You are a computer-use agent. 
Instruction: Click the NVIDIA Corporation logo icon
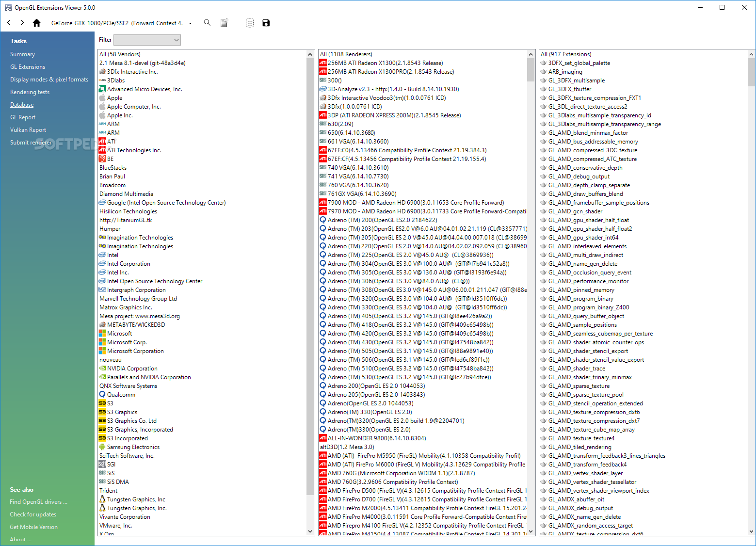pos(102,369)
